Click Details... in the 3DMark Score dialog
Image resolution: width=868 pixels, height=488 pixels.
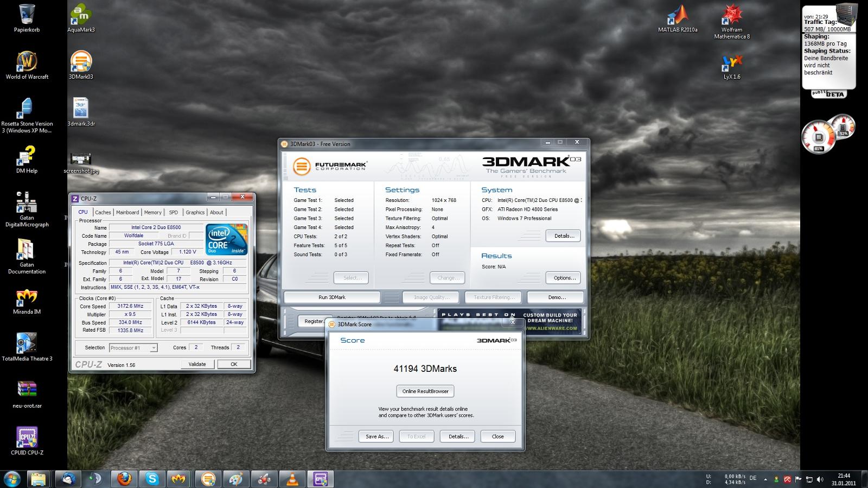tap(458, 436)
